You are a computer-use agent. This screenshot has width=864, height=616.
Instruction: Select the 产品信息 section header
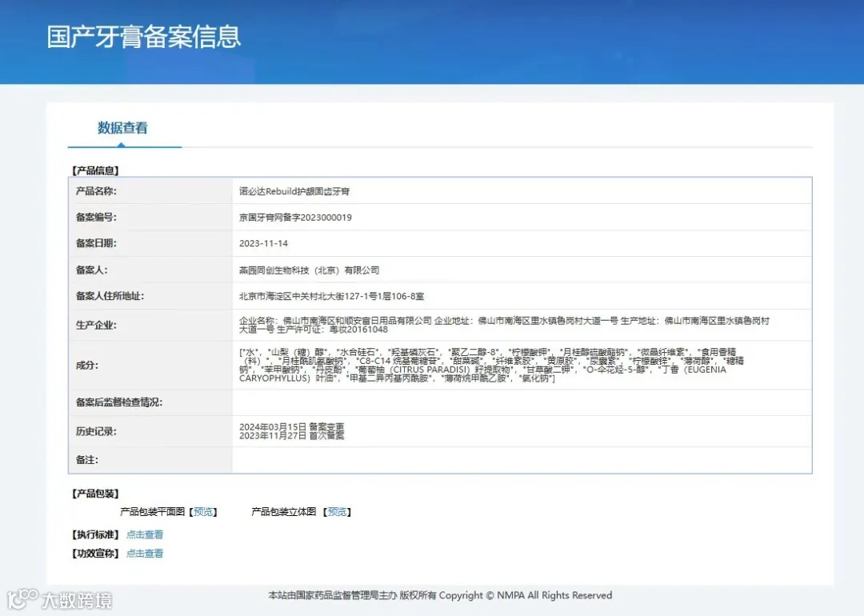[95, 170]
